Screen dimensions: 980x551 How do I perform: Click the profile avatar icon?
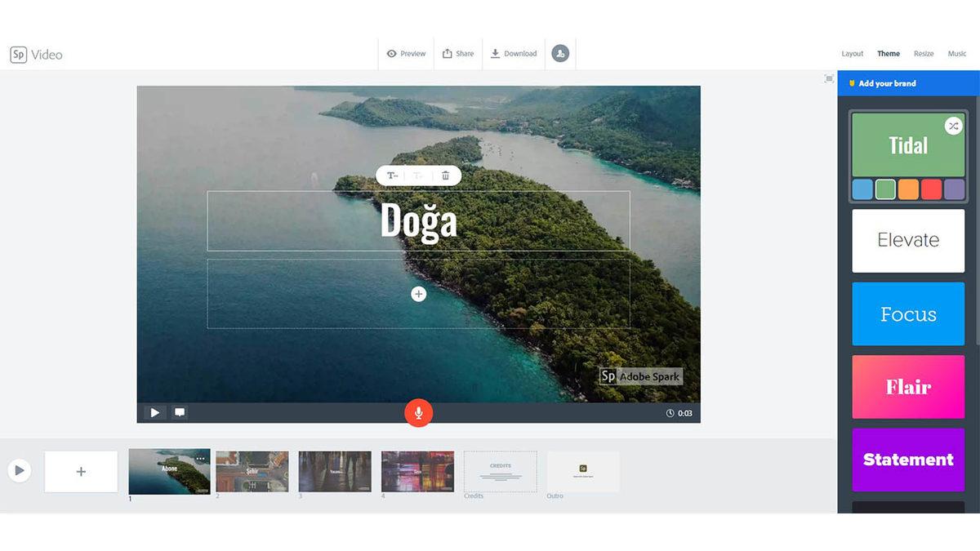tap(560, 53)
